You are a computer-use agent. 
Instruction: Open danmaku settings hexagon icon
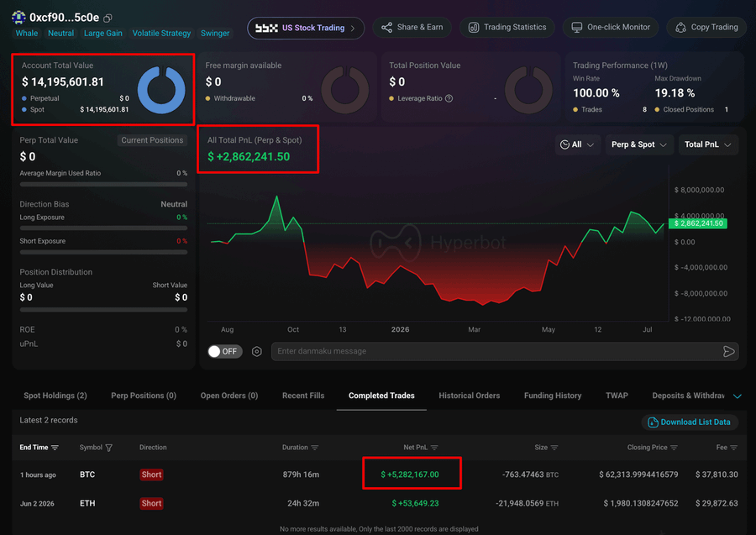coord(257,351)
